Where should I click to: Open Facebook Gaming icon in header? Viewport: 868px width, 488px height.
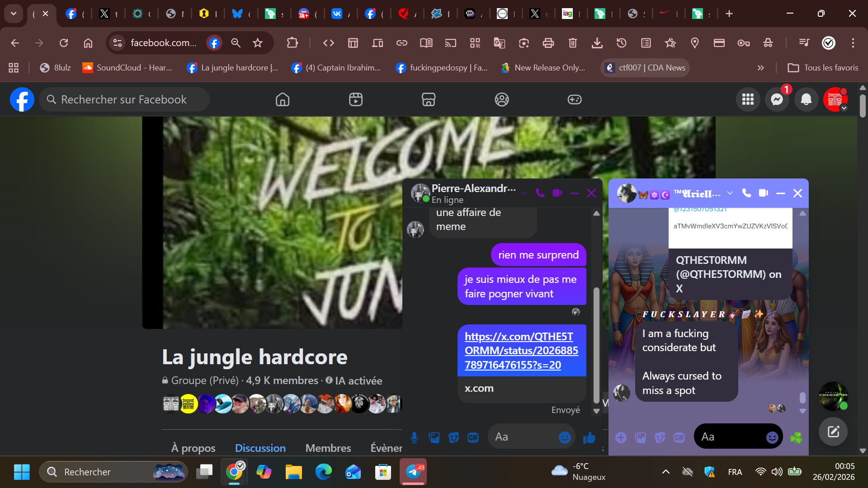click(574, 99)
